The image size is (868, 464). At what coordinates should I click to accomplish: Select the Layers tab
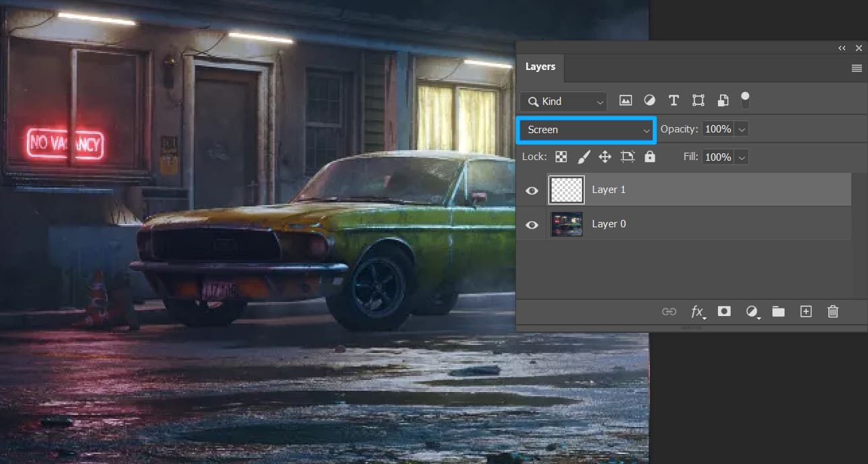pyautogui.click(x=540, y=67)
